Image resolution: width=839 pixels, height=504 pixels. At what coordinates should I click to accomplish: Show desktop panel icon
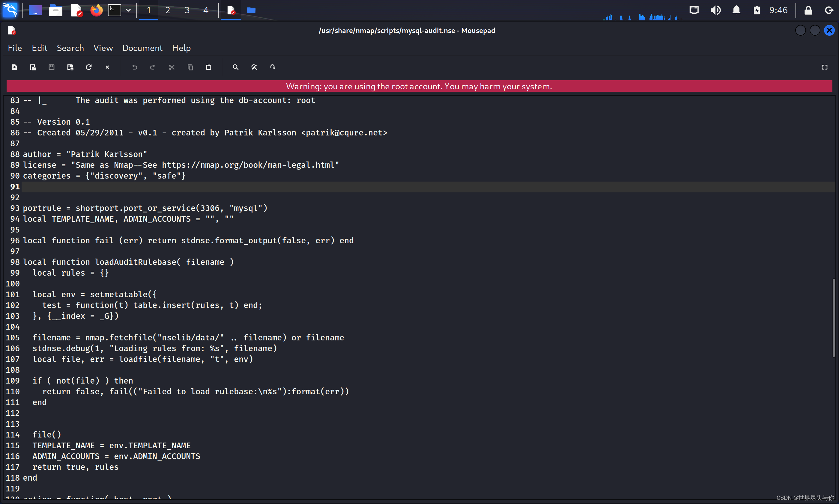pos(35,10)
